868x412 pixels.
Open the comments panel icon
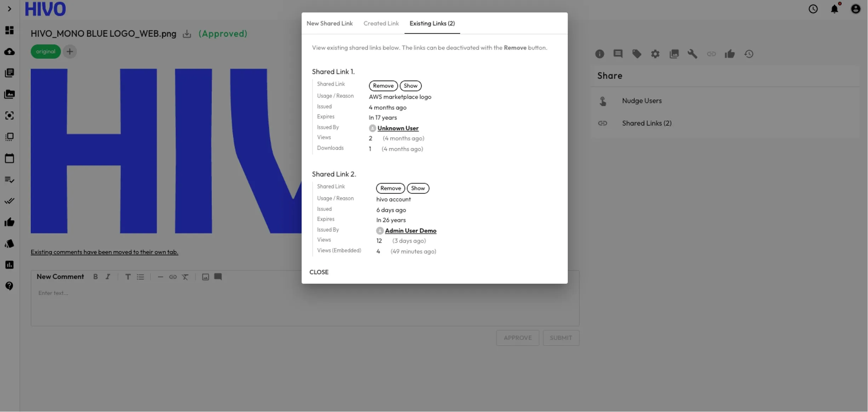(618, 54)
